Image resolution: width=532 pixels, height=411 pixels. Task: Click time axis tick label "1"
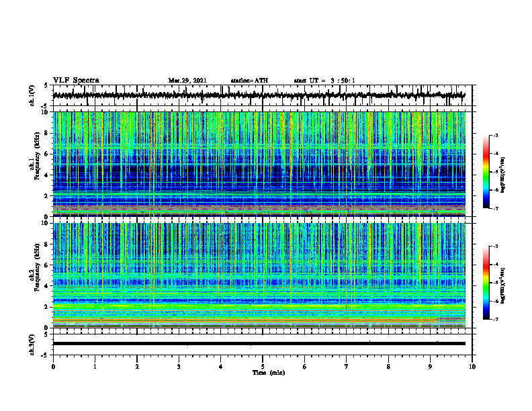95,367
